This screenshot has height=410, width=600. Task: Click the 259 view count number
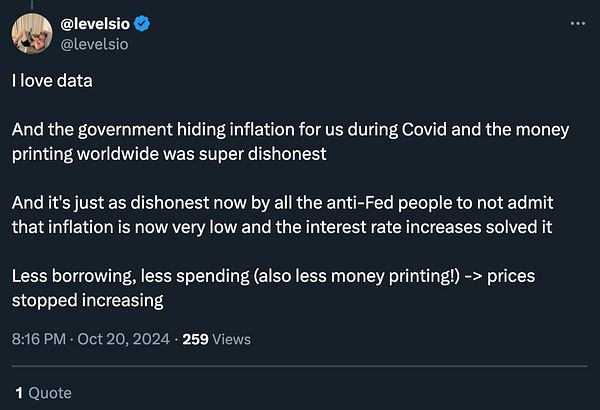[195, 339]
